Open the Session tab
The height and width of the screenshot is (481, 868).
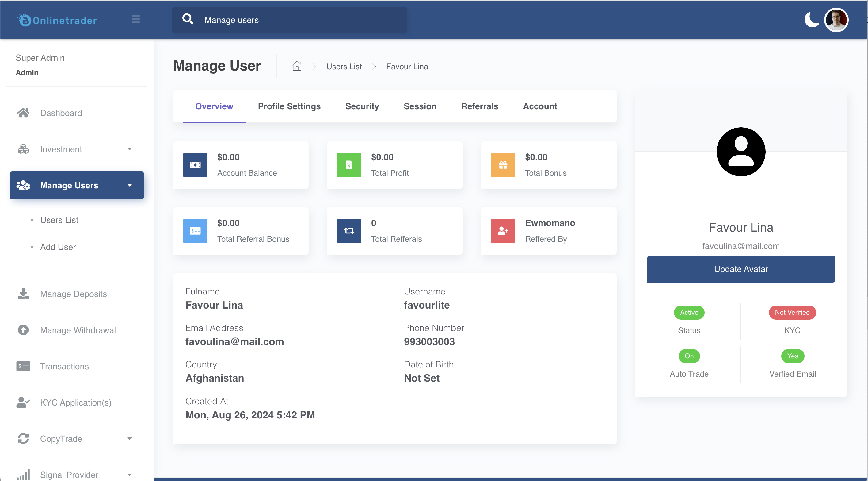(420, 106)
